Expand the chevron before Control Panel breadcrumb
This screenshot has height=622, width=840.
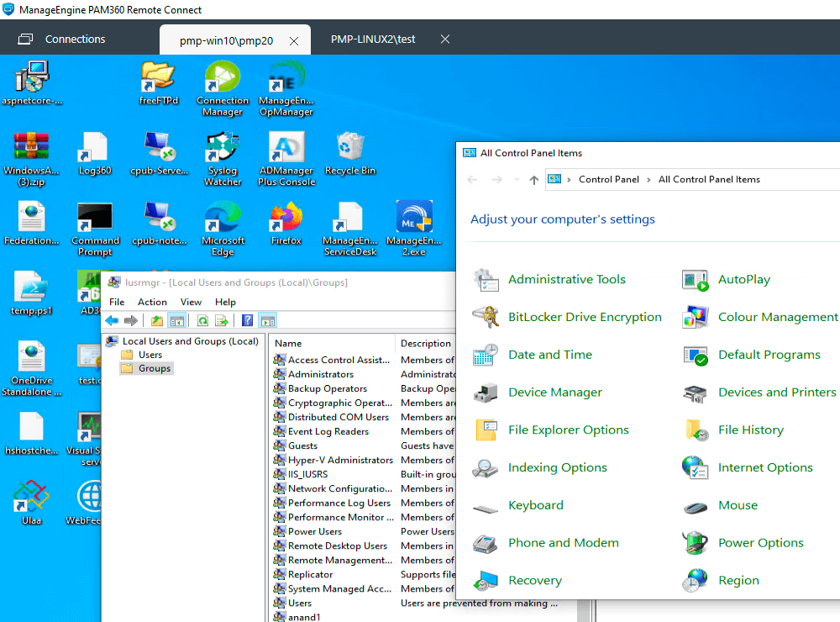(569, 179)
